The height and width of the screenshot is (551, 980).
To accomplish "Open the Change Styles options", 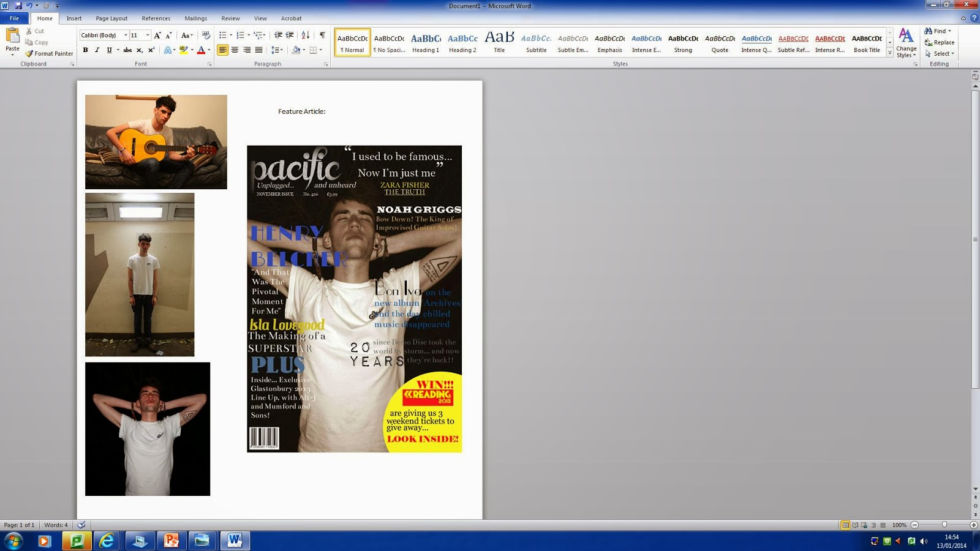I will point(905,43).
